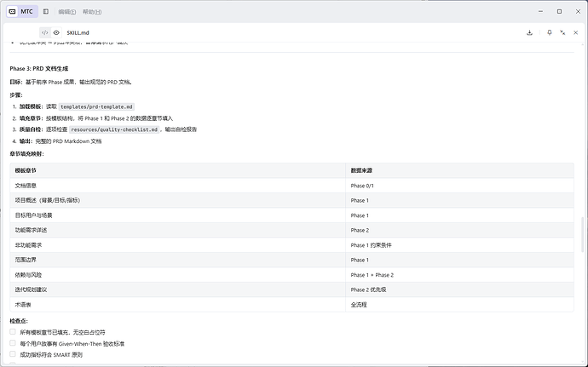
Task: Click the templates/prd-template.md code text
Action: coord(96,106)
